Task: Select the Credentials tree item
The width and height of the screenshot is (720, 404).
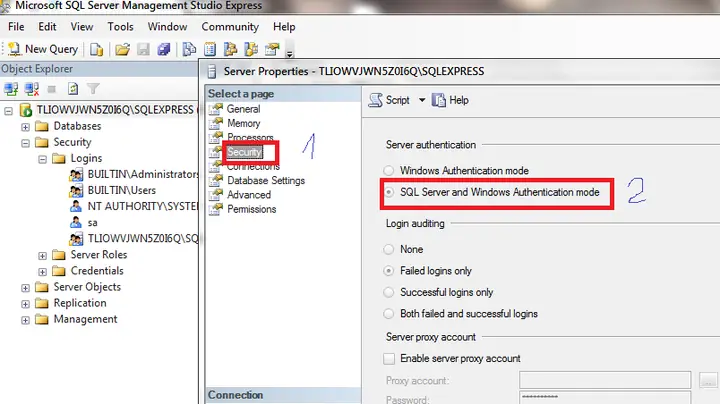Action: (97, 270)
